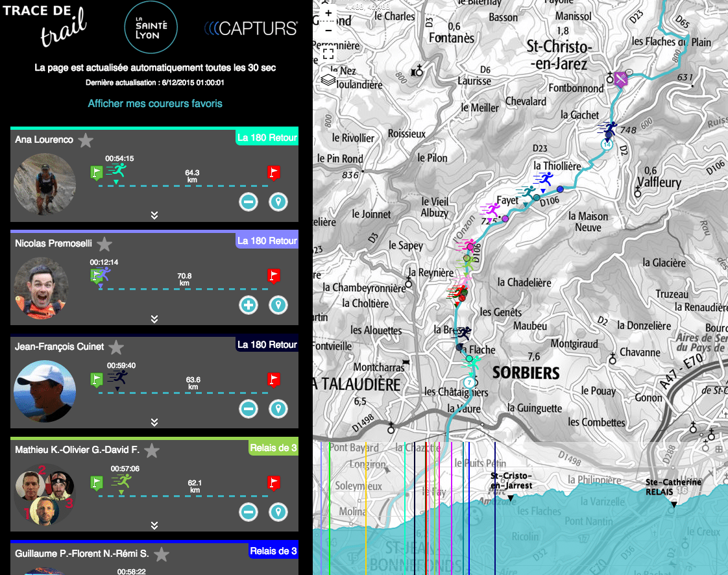728x575 pixels.
Task: Remove Jean-François Cuinet from map with minus
Action: 249,409
